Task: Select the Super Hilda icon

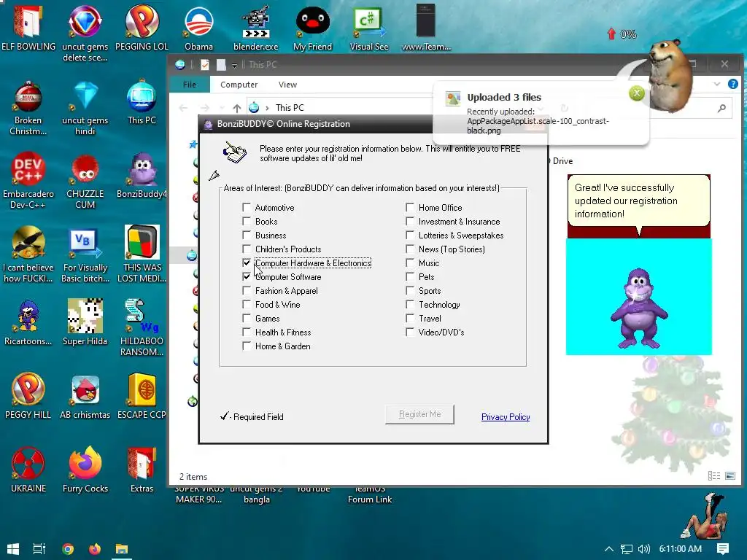Action: coord(85,323)
